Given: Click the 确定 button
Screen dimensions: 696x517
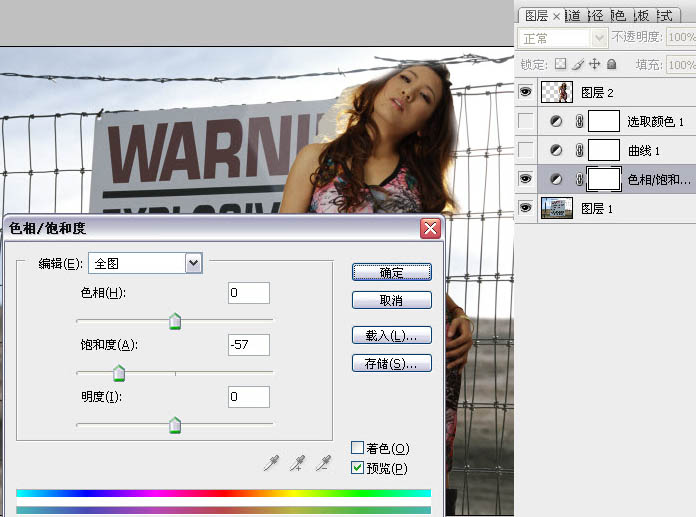Looking at the screenshot, I should pos(391,272).
